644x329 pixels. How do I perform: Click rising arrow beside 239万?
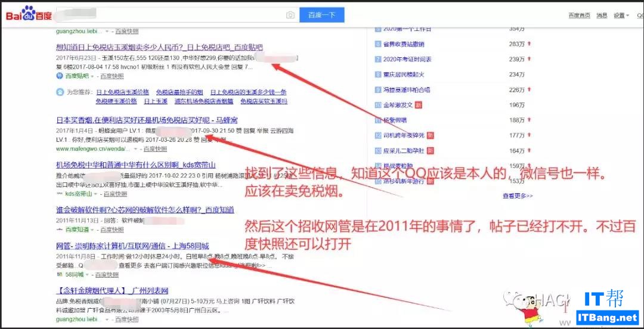[x=530, y=59]
